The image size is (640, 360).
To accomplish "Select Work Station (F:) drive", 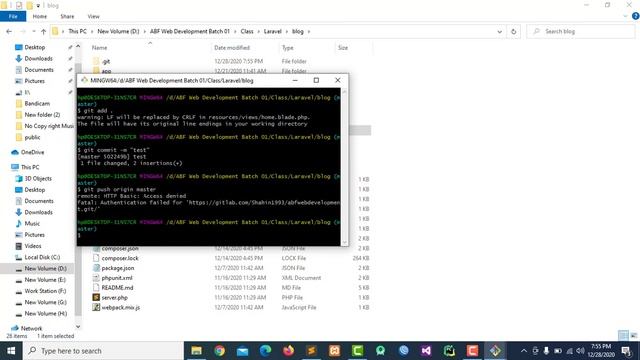I will (x=45, y=291).
